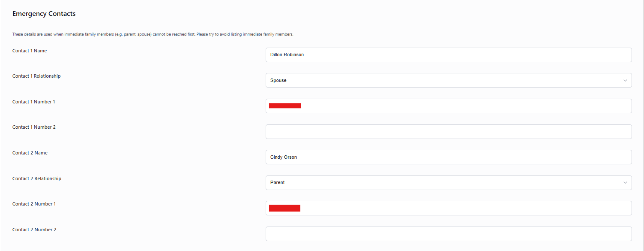Click the Dillon Robinson name field
The width and height of the screenshot is (644, 251).
(x=449, y=55)
